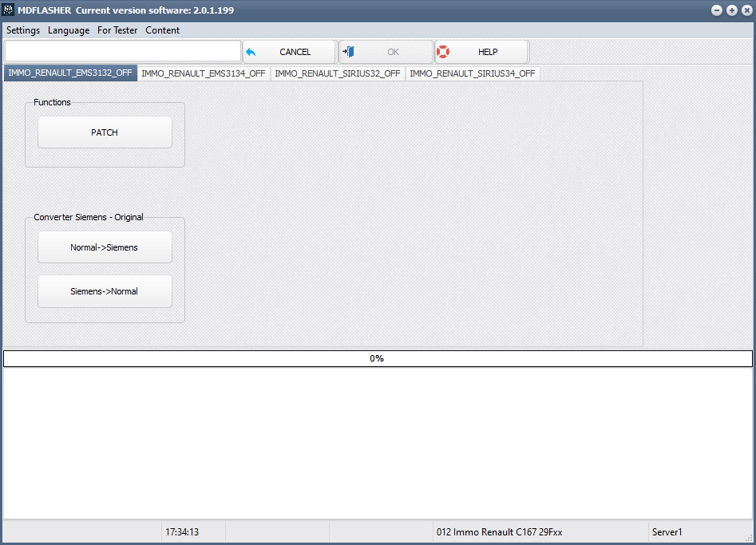This screenshot has height=545, width=756.
Task: Open the Settings menu
Action: [23, 30]
